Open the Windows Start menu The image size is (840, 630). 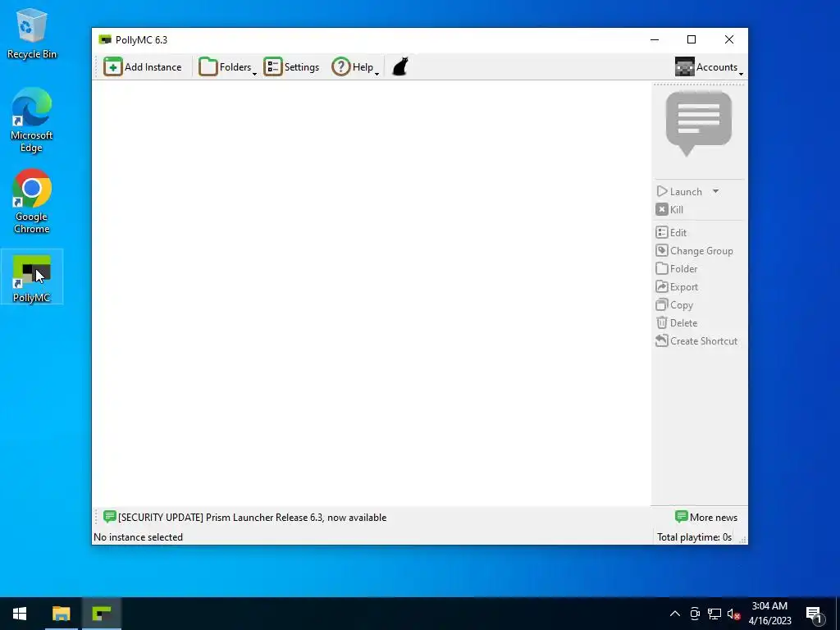tap(20, 614)
